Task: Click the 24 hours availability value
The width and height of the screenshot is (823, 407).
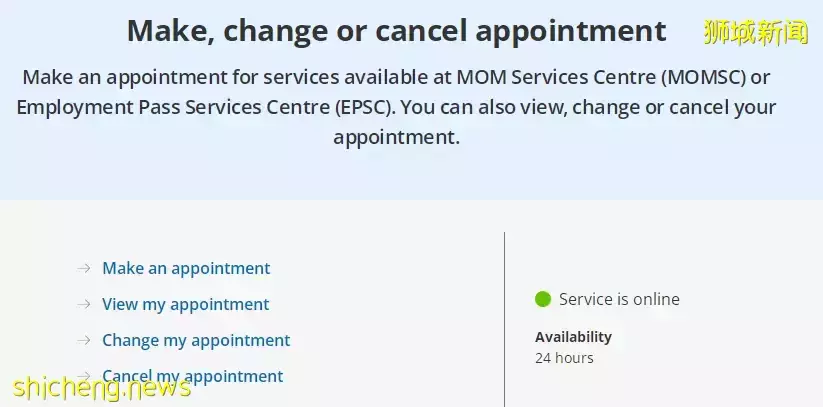Action: tap(564, 358)
